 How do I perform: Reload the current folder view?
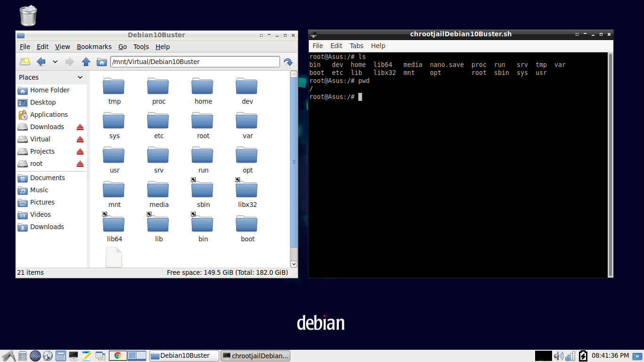tap(288, 61)
